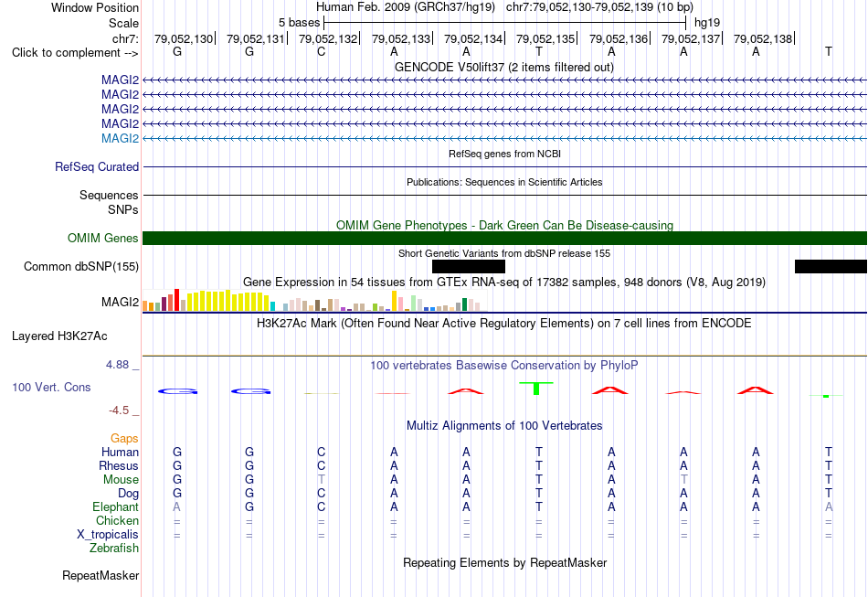868x597 pixels.
Task: Click 'Multiz Alignments of 100 Vertebrates' title
Action: [x=504, y=425]
